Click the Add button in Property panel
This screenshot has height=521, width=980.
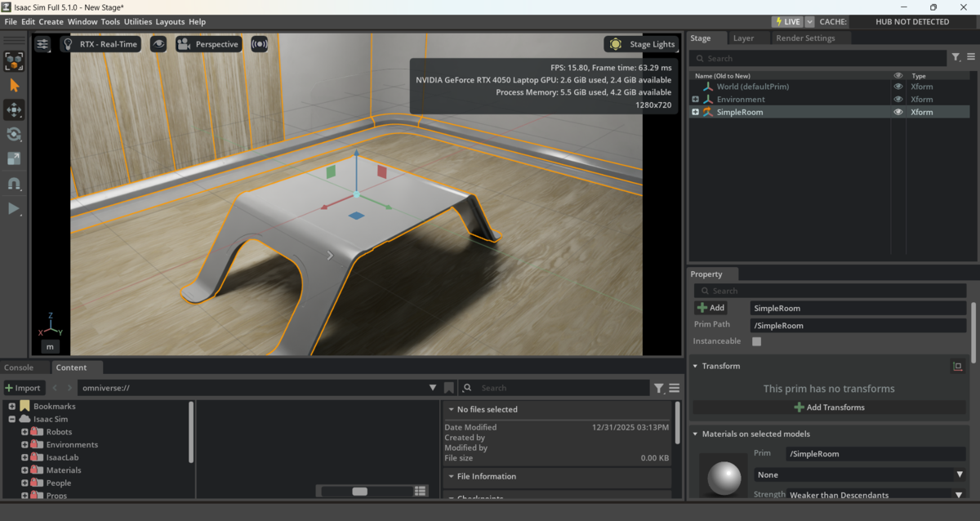click(x=710, y=308)
